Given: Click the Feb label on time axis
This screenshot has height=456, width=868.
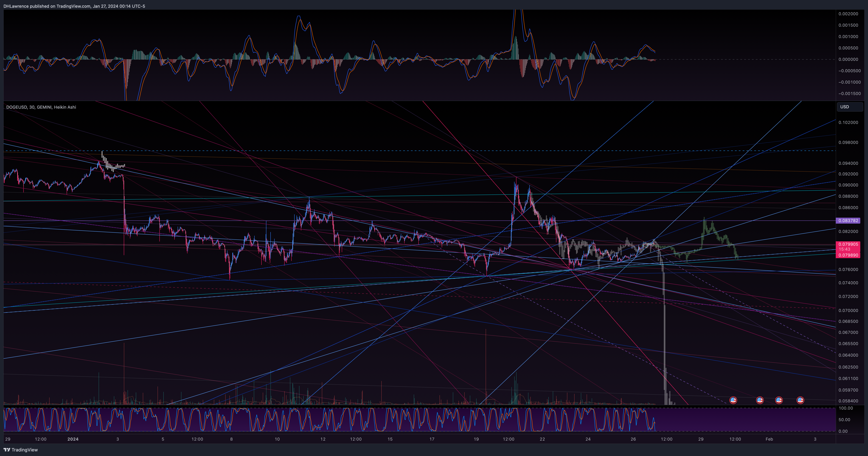Looking at the screenshot, I should pos(769,439).
